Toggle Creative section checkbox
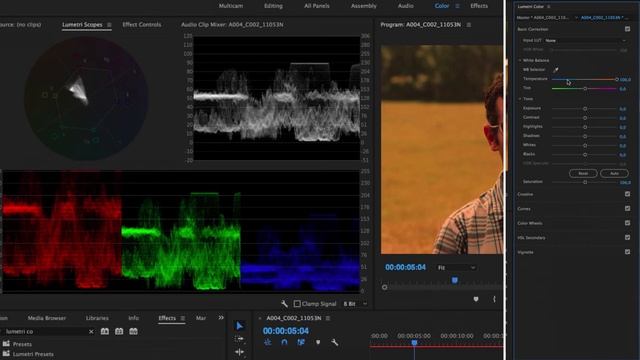Image resolution: width=640 pixels, height=360 pixels. [x=627, y=194]
